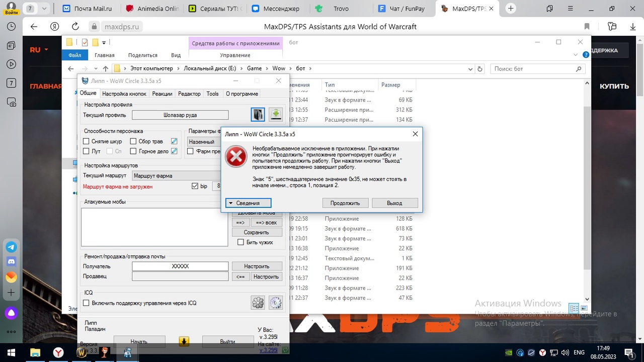
Task: Check the Бить чужих option
Action: 240,242
